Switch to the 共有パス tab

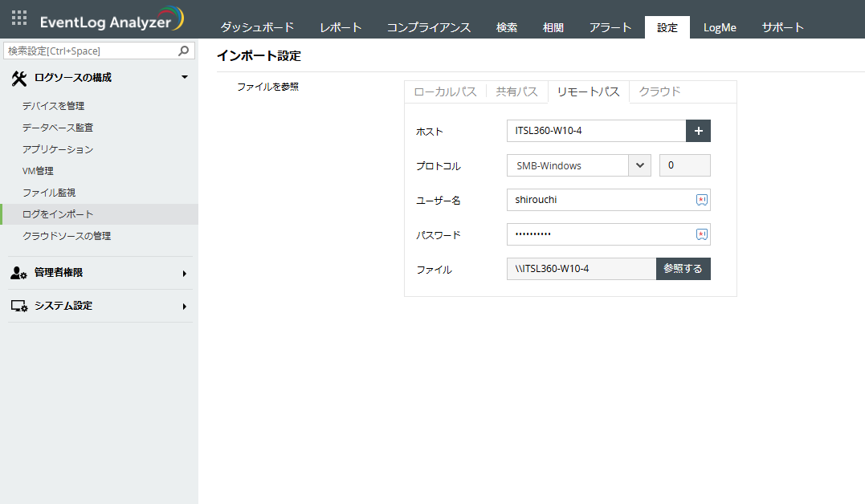pos(516,91)
